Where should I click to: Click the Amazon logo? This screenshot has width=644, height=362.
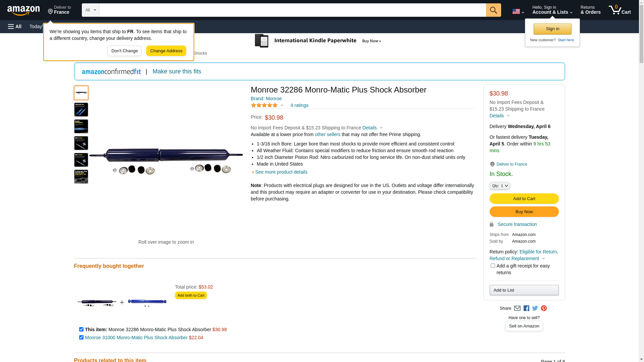tap(23, 10)
